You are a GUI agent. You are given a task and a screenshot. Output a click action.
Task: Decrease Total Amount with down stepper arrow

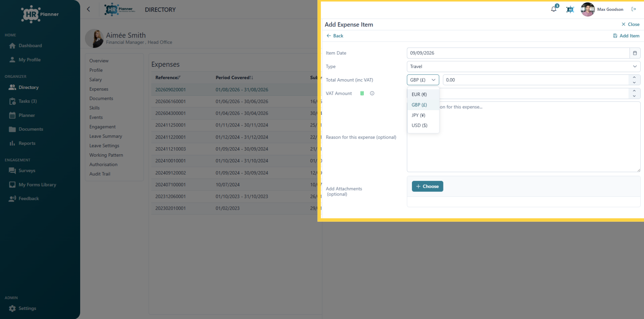pos(634,83)
